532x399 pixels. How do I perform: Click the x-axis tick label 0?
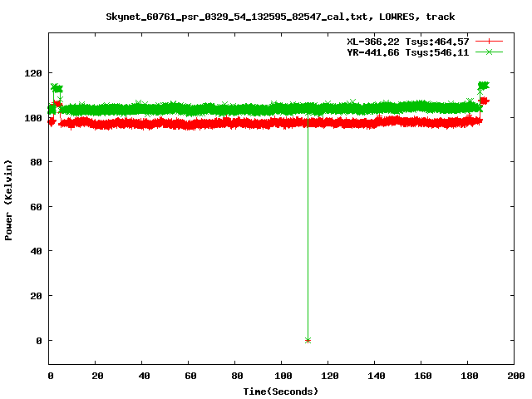point(51,376)
